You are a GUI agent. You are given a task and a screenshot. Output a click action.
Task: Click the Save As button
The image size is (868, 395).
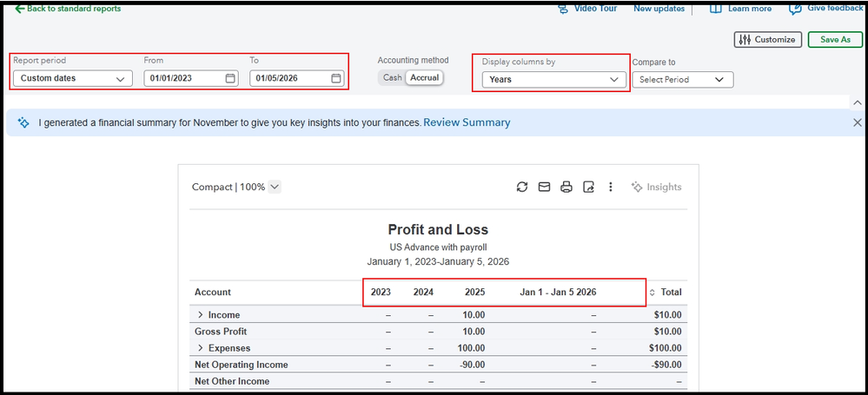835,39
